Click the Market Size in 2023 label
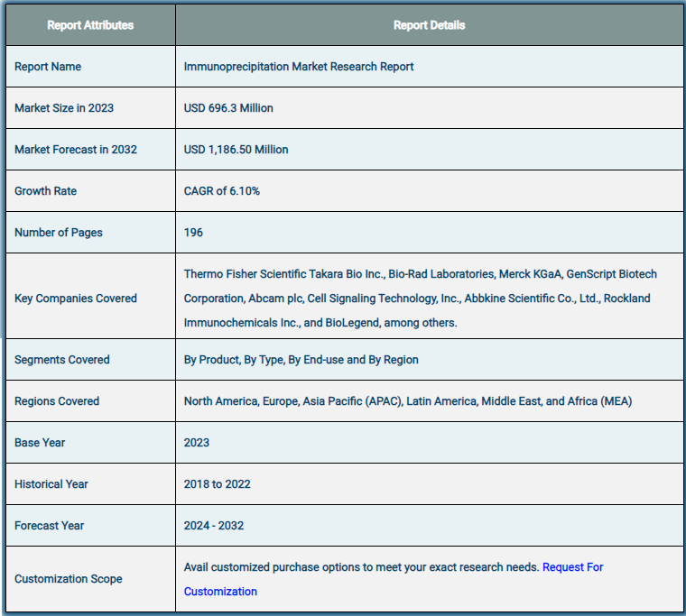This screenshot has height=616, width=686. (x=64, y=108)
